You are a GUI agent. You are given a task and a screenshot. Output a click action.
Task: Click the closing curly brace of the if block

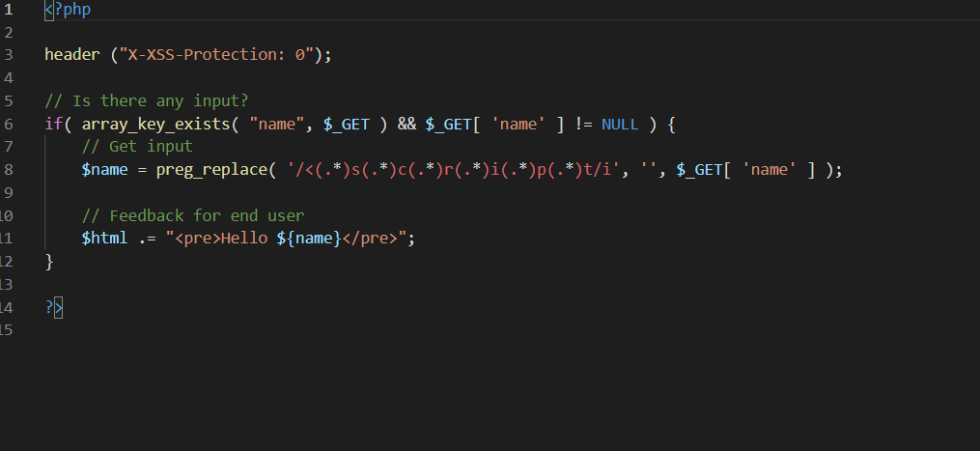click(x=49, y=262)
